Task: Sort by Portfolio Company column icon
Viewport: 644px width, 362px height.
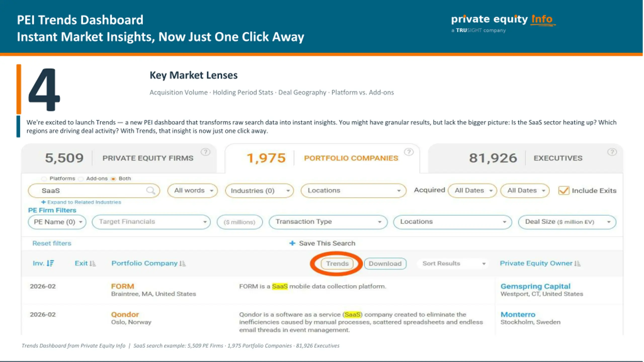Action: click(x=183, y=263)
